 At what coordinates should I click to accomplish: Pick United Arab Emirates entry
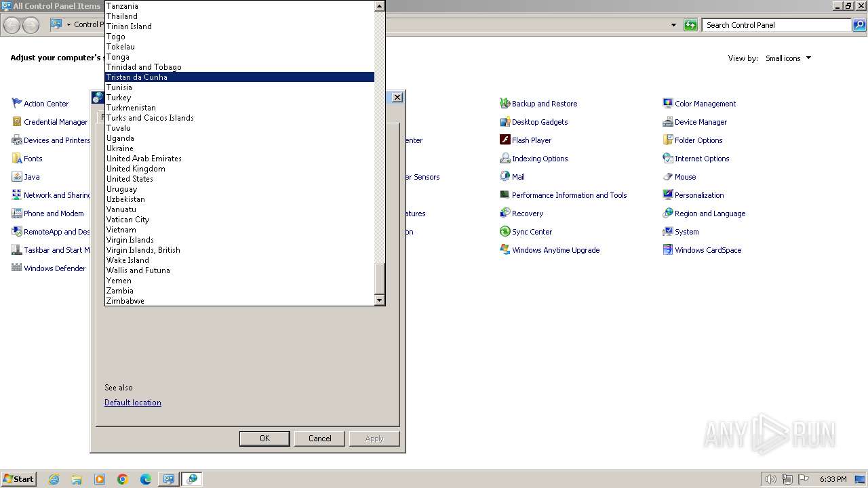239,159
